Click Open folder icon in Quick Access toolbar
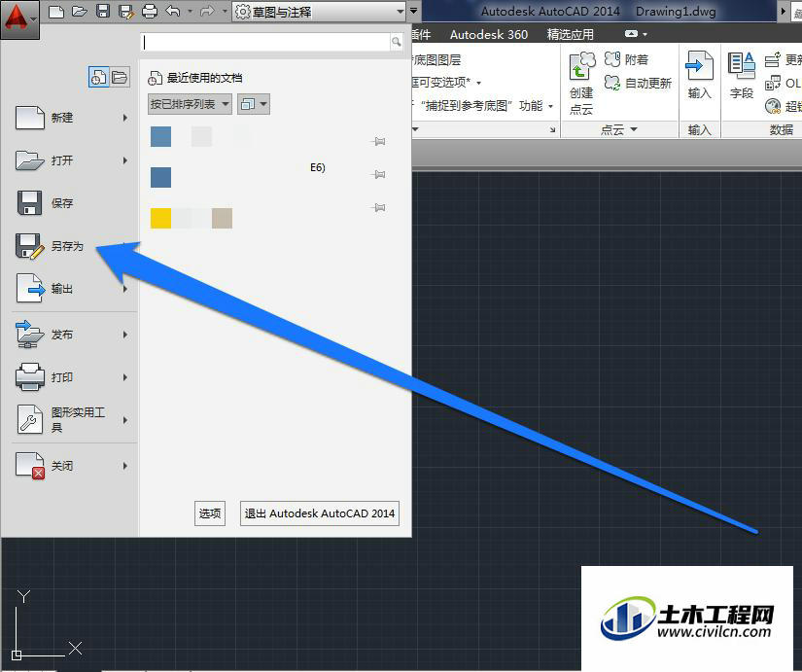The width and height of the screenshot is (802, 672). (x=80, y=12)
